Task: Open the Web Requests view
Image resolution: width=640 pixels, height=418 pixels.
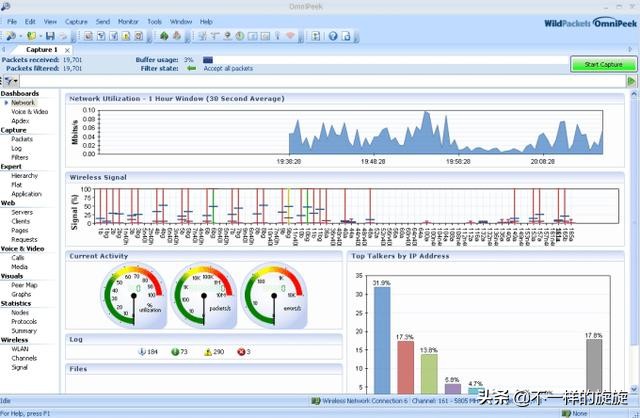Action: pos(24,240)
